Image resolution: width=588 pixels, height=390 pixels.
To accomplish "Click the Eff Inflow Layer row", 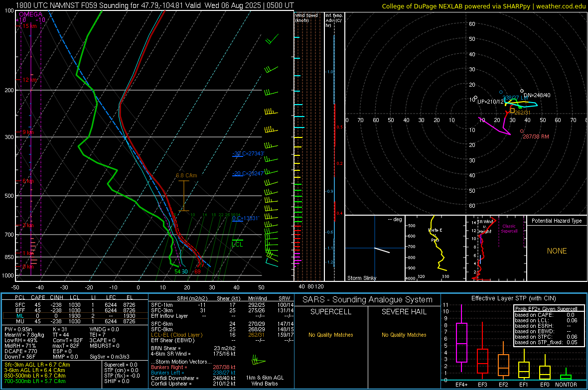I will (x=222, y=316).
